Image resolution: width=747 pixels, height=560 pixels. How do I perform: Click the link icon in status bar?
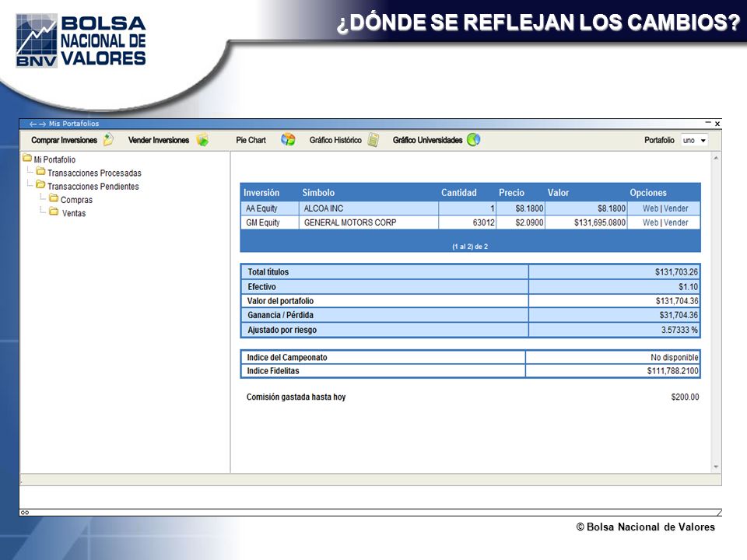click(25, 513)
